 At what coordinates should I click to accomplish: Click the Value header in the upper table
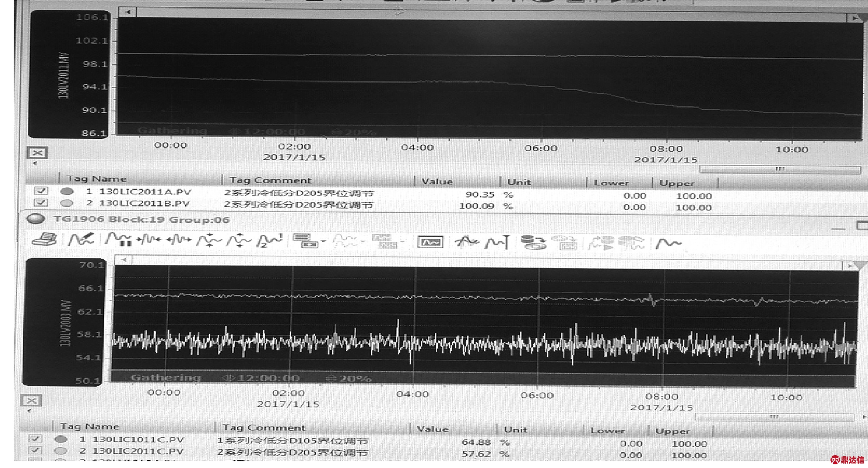(x=437, y=181)
